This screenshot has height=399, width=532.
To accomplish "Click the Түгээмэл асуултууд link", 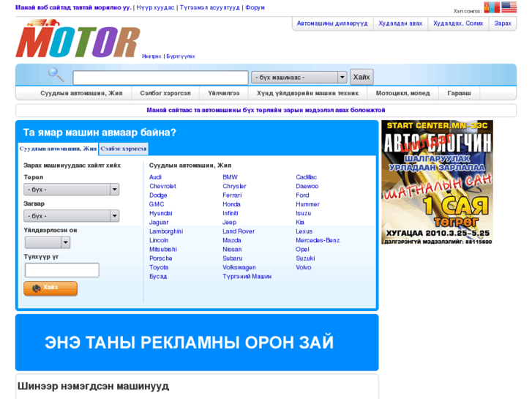I will (x=210, y=7).
